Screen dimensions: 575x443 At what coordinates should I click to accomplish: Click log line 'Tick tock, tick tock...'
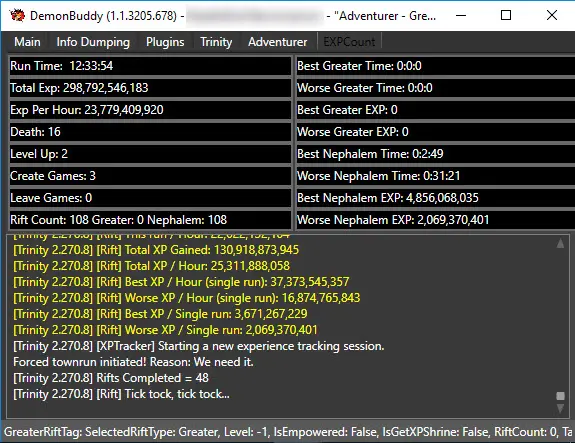point(121,394)
